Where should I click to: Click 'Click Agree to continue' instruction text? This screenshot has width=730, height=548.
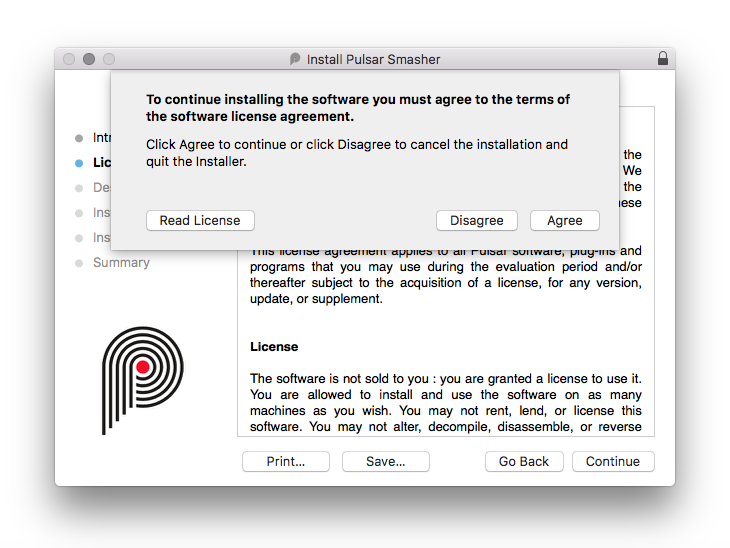[x=357, y=153]
